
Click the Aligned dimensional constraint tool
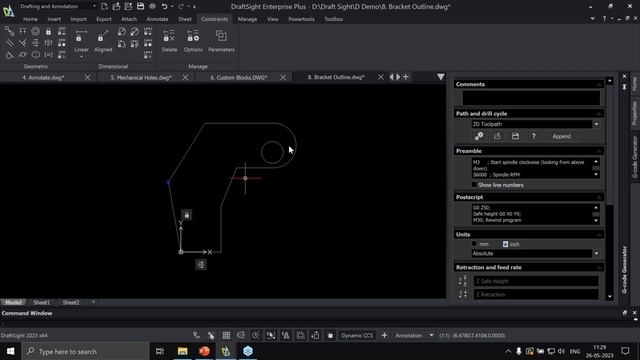tap(103, 40)
